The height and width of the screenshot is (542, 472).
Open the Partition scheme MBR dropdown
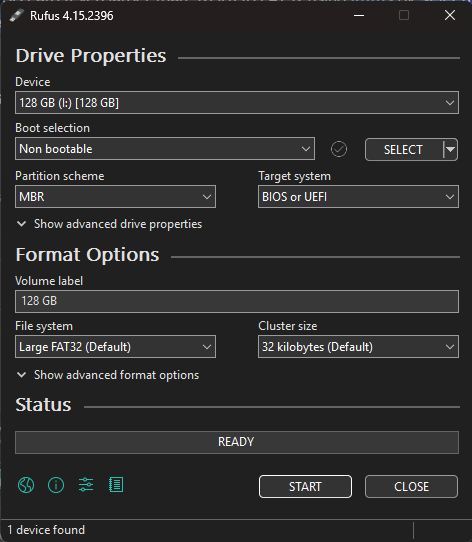click(115, 197)
